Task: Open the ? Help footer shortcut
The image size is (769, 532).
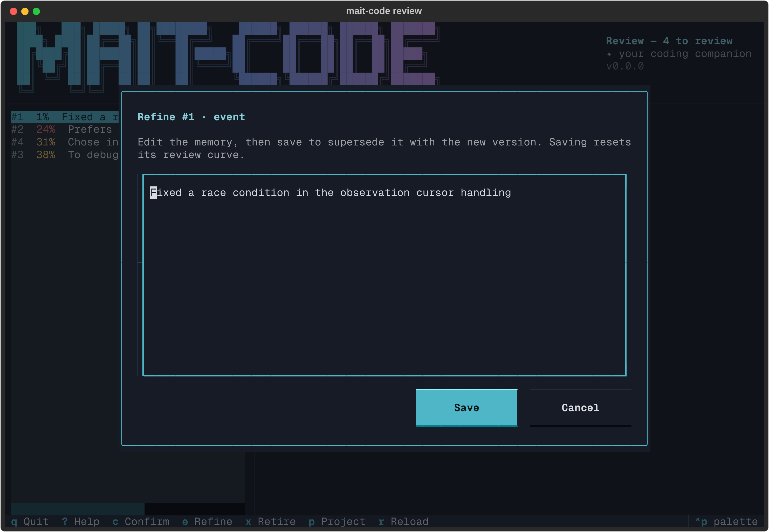Action: click(x=81, y=521)
